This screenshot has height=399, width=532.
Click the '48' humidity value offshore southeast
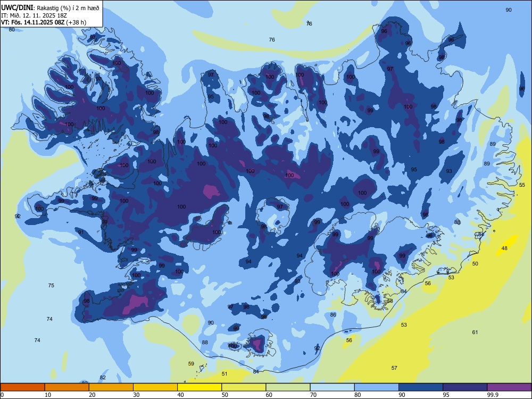(504, 248)
